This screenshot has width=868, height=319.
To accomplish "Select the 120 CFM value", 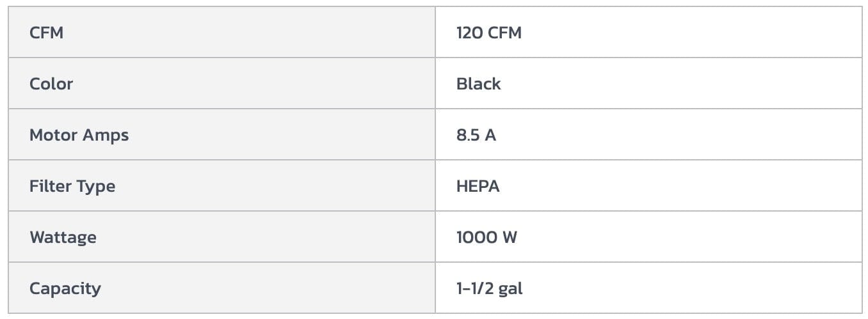I will click(x=489, y=33).
